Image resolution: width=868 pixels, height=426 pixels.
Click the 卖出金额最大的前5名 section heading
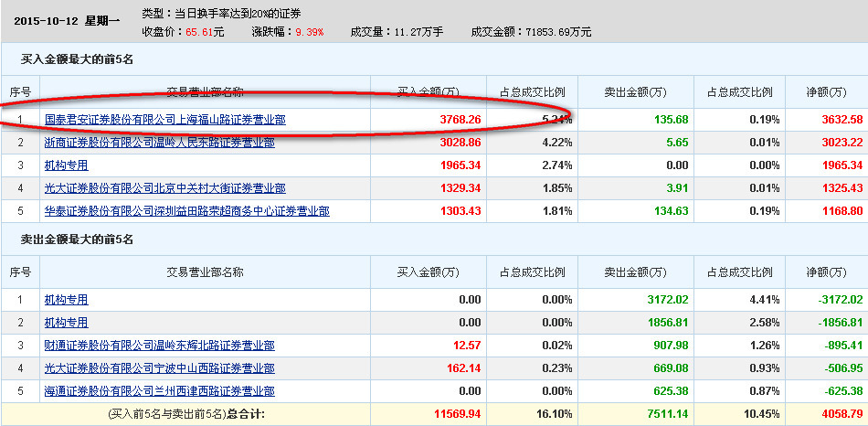(77, 240)
